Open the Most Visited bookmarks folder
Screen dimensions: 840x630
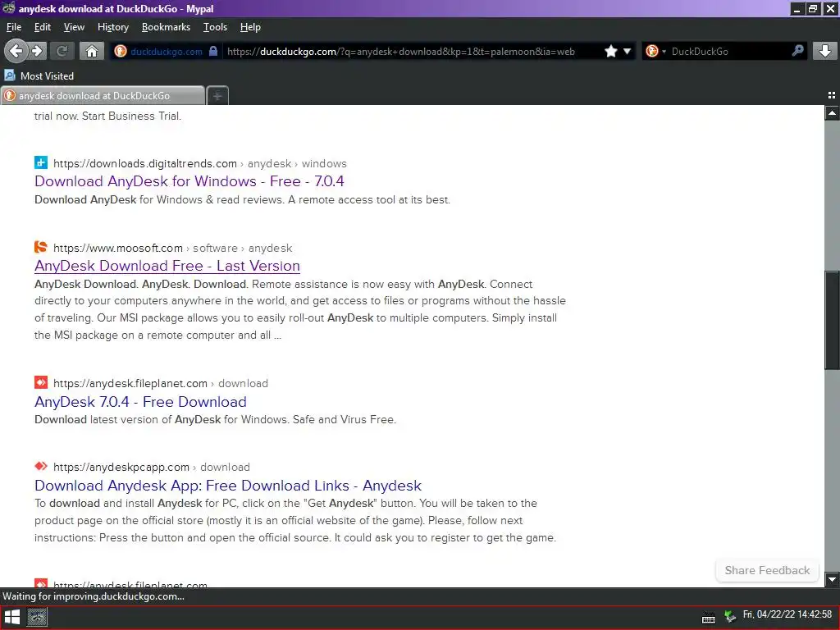(39, 75)
